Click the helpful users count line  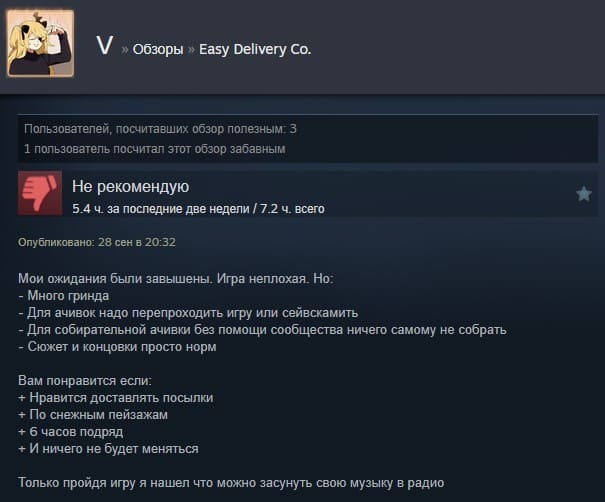click(x=160, y=129)
